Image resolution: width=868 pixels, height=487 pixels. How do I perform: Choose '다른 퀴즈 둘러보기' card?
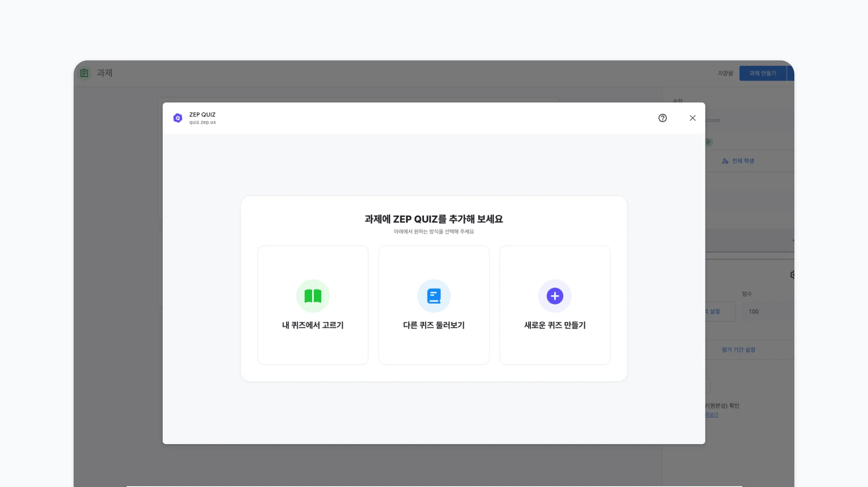434,305
